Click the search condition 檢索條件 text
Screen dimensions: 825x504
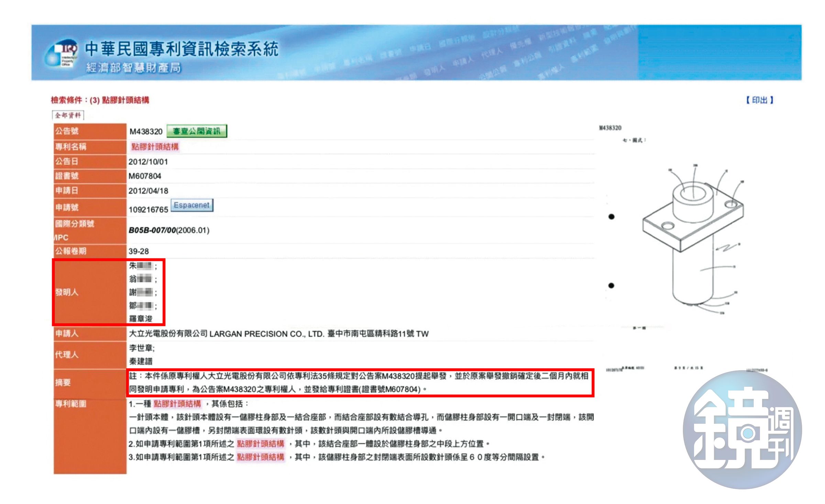coord(100,100)
